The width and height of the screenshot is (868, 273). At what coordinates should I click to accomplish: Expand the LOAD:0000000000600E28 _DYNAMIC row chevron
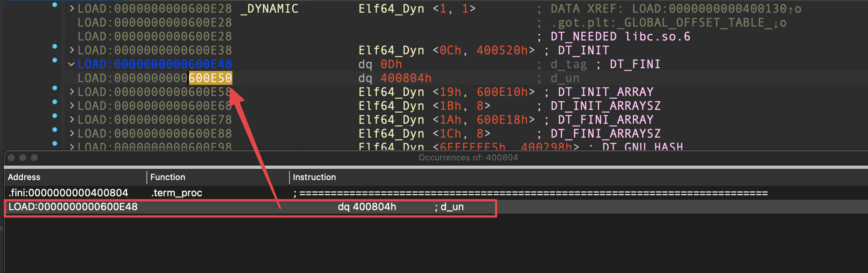click(x=72, y=8)
